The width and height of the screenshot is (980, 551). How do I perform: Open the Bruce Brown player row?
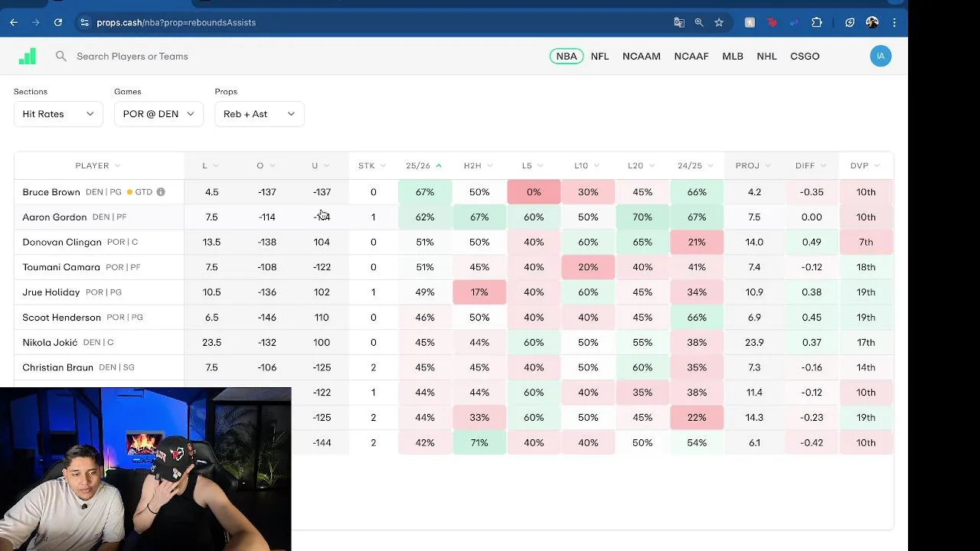point(453,192)
